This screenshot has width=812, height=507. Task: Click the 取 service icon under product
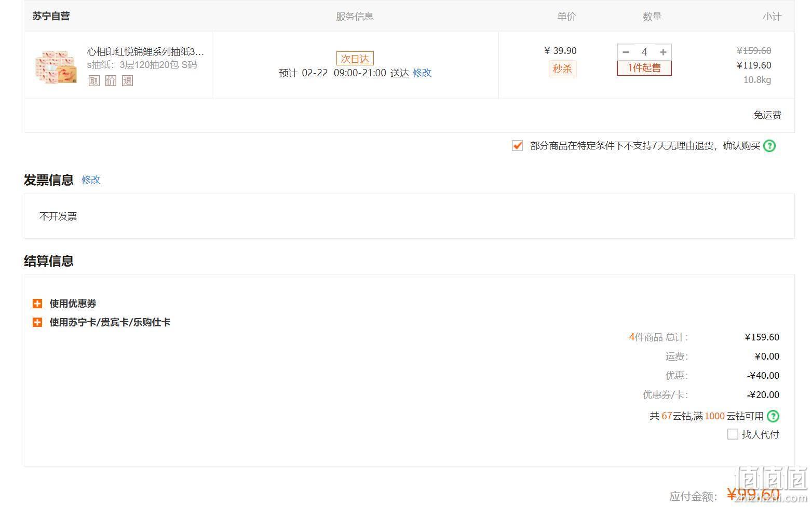pos(94,81)
